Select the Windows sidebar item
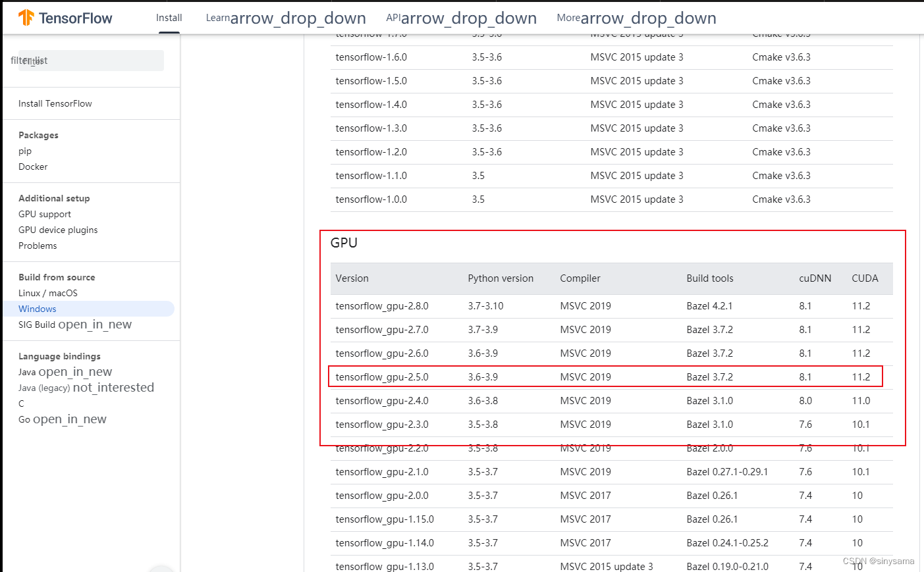Screen dimensions: 924x572 click(88, 309)
